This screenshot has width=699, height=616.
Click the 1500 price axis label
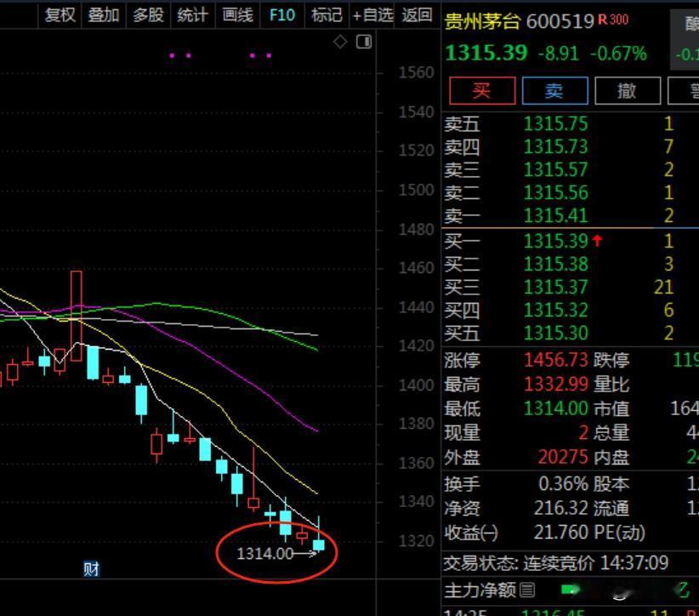click(x=417, y=190)
